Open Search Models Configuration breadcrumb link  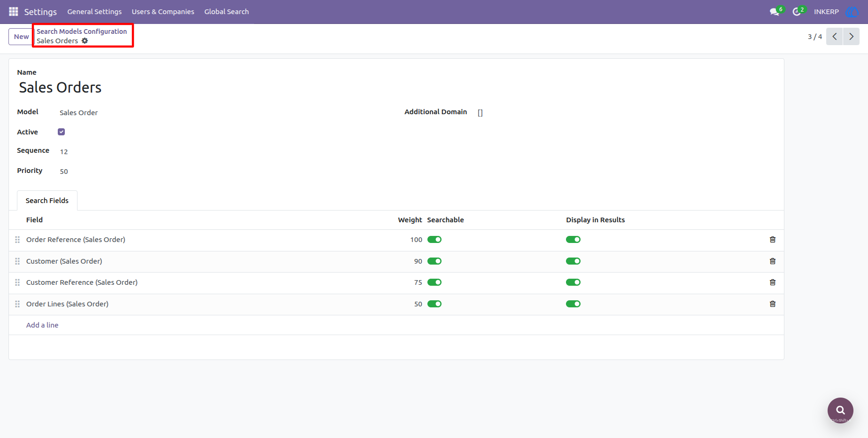(82, 31)
